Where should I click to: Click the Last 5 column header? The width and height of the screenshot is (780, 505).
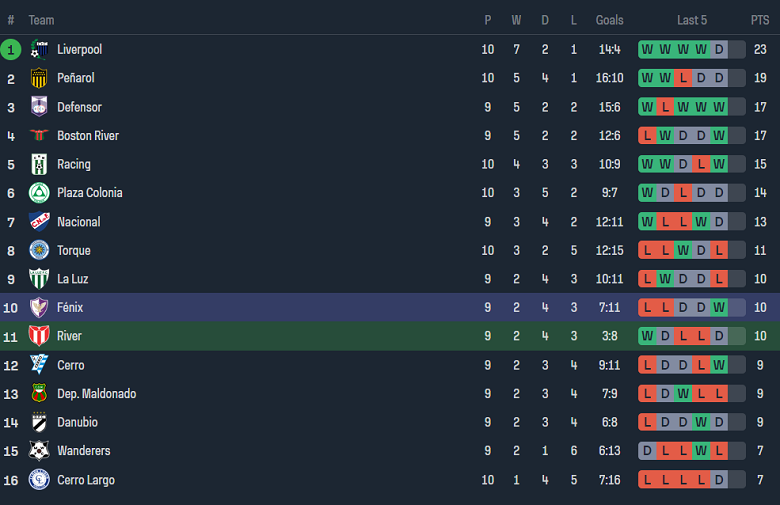[692, 20]
